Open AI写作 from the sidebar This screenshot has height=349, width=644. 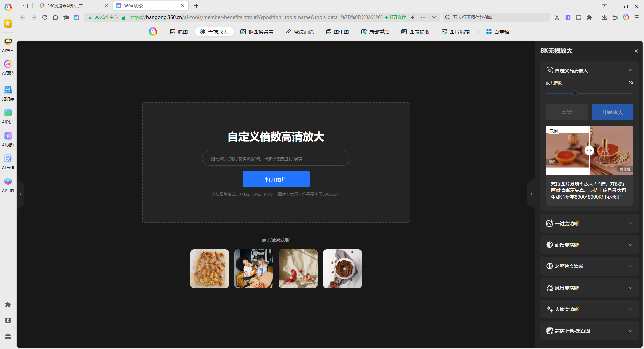point(8,162)
